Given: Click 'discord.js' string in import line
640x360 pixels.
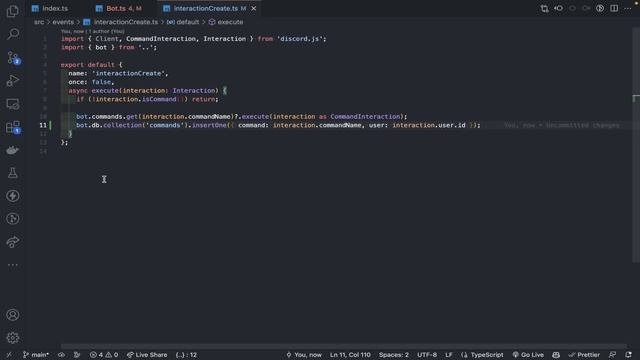Looking at the screenshot, I should coord(300,39).
